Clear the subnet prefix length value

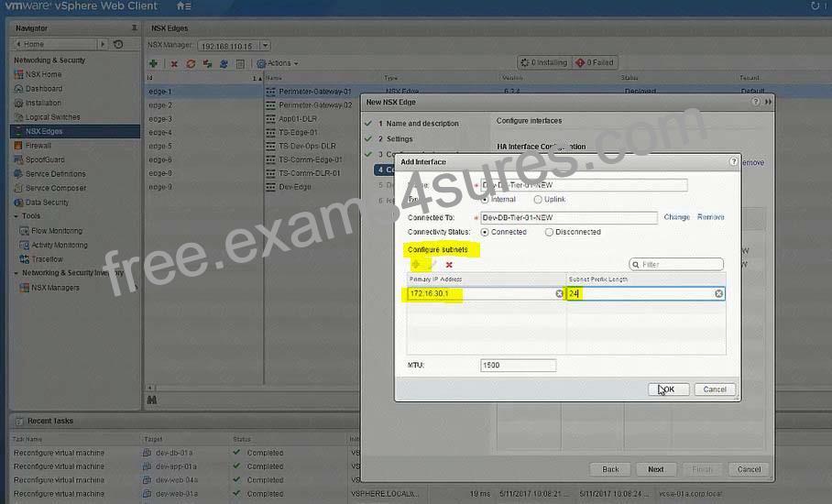718,293
